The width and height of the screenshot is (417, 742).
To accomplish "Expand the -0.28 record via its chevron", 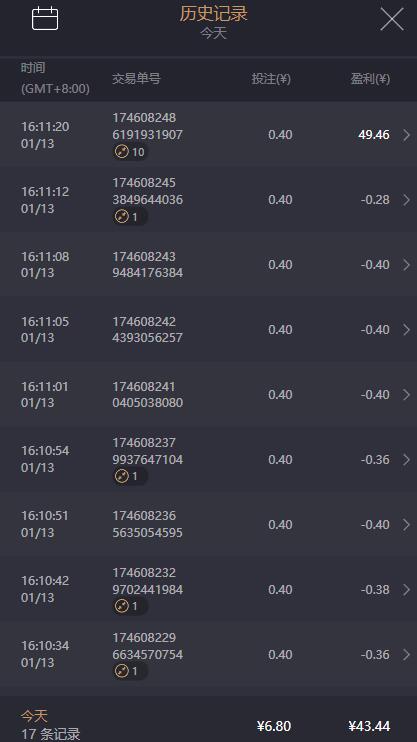I will click(407, 200).
